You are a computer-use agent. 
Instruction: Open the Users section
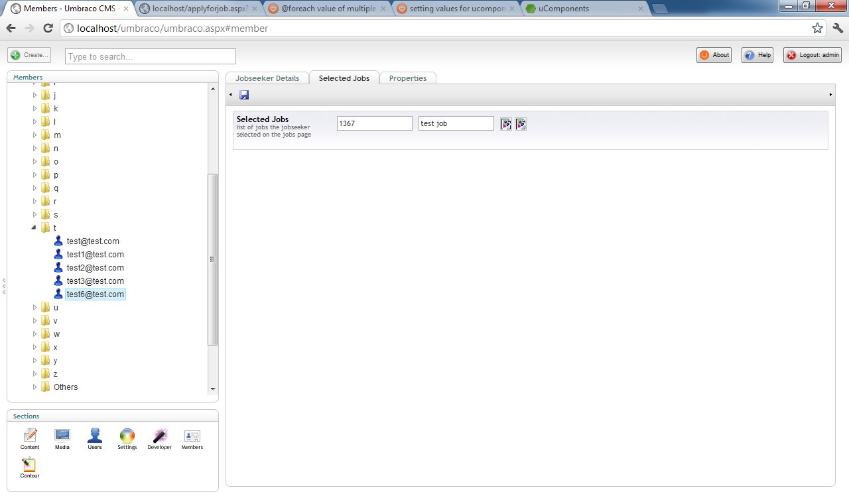coord(95,438)
